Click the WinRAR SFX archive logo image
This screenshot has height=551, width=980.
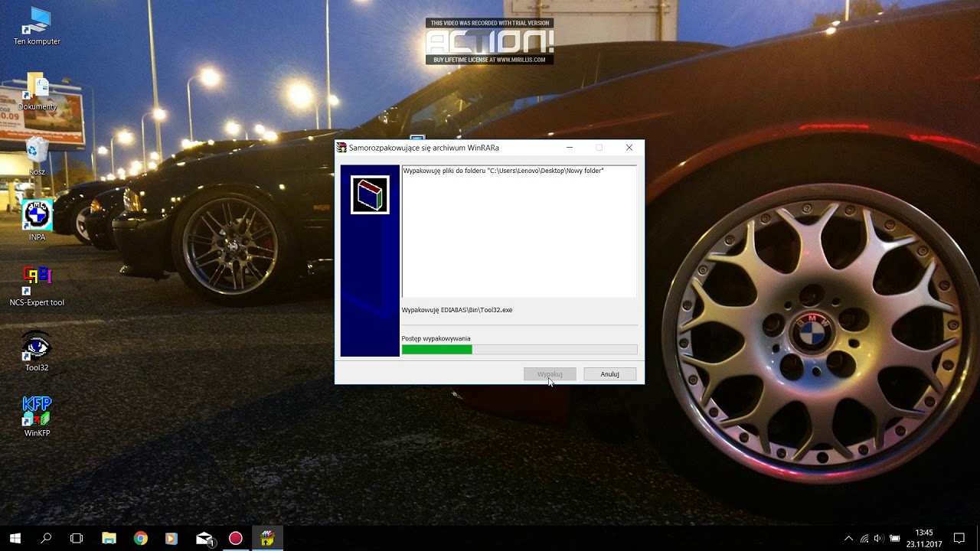[370, 194]
